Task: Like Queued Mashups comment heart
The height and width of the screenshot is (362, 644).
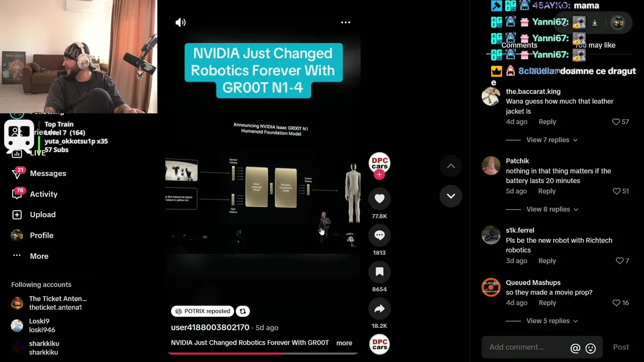Action: tap(616, 303)
